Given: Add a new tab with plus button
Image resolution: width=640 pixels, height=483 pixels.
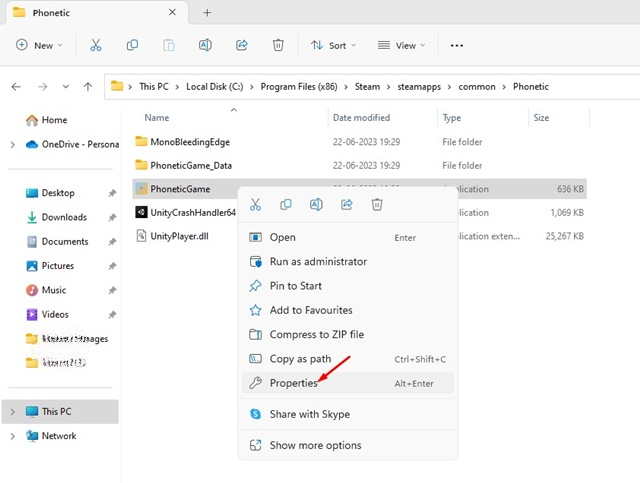Looking at the screenshot, I should tap(207, 13).
